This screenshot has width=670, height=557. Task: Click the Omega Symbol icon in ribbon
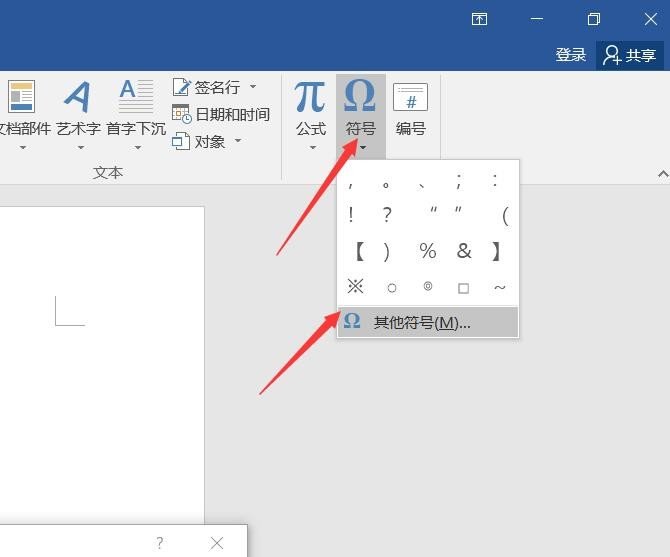coord(360,98)
